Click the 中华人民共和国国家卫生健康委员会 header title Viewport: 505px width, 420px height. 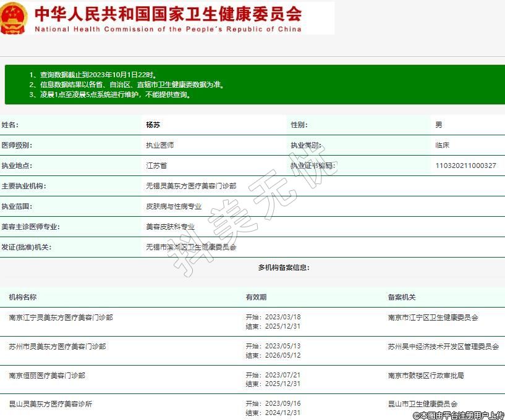[x=168, y=14]
